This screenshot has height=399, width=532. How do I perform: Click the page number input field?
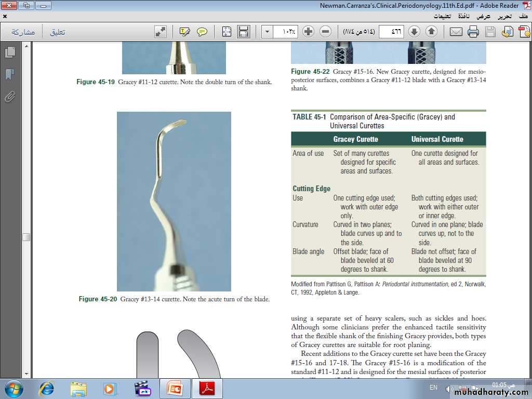pyautogui.click(x=391, y=32)
